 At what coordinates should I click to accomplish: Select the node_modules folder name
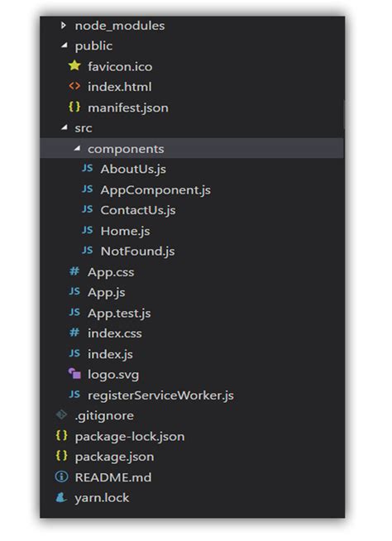point(120,26)
